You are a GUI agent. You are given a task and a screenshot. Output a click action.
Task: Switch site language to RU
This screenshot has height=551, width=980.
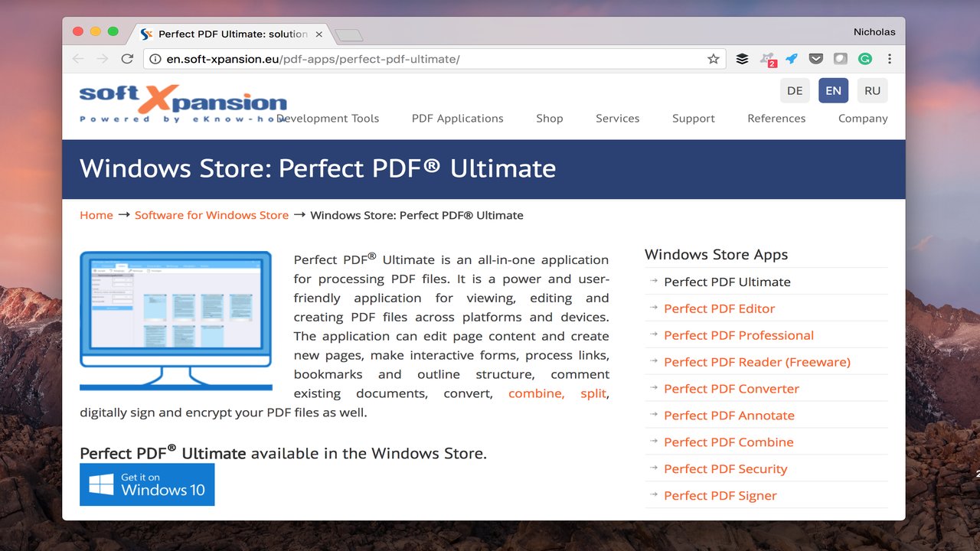pos(872,90)
